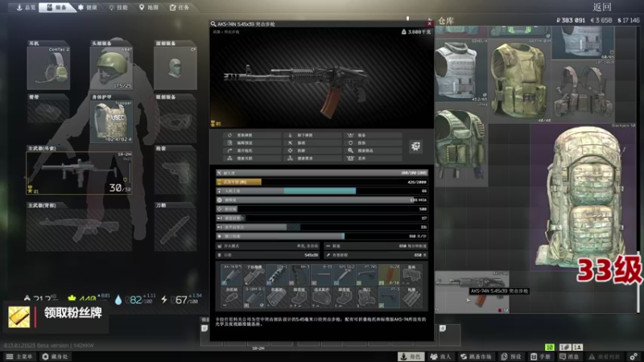The width and height of the screenshot is (644, 362).
Task: Select the ComTac 2 headset slot
Action: pos(48,68)
